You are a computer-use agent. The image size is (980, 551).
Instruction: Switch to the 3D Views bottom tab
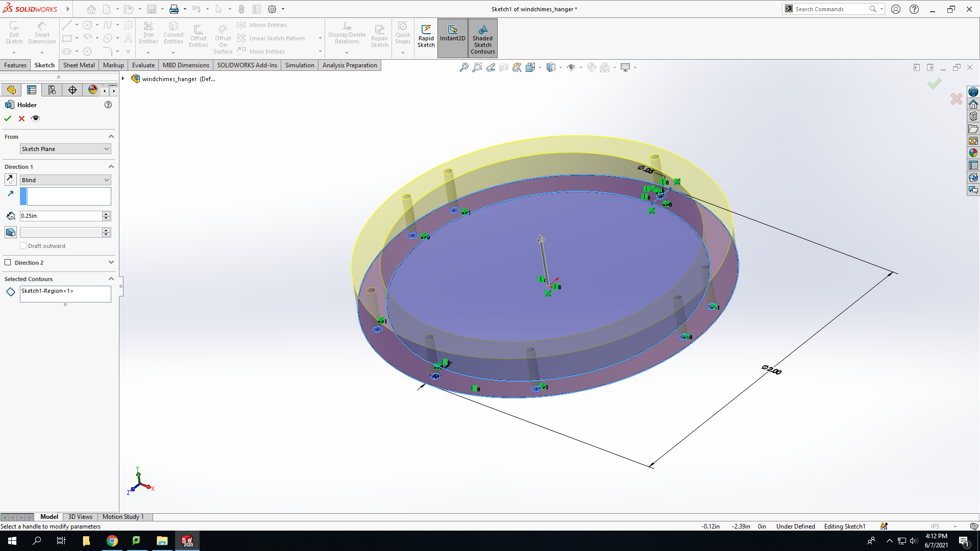coord(80,517)
